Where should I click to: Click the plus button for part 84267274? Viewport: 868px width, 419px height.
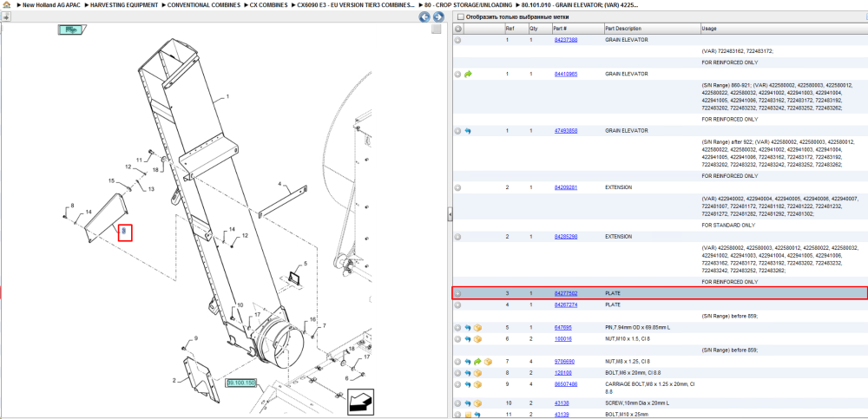(x=457, y=305)
